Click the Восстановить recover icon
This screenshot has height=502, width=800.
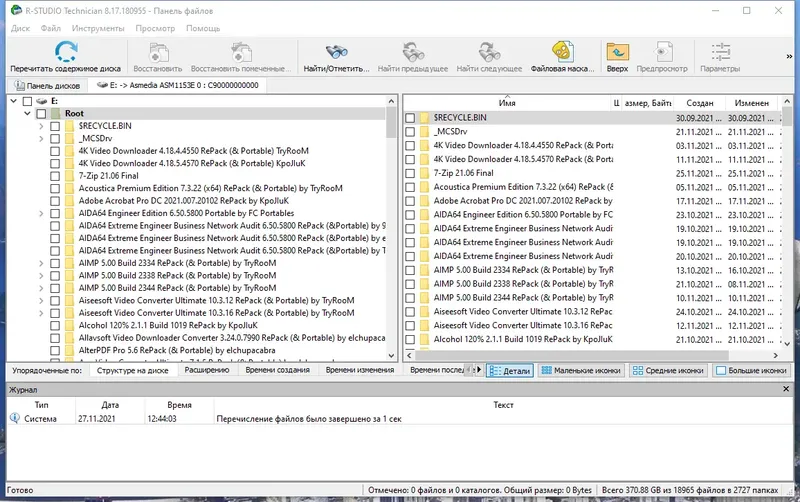point(158,53)
